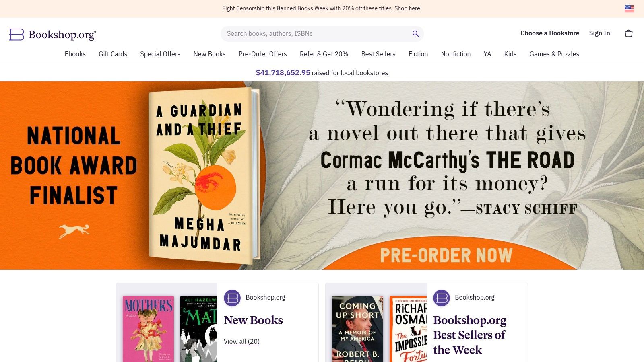Click the Sign In link
The height and width of the screenshot is (362, 644).
click(x=599, y=33)
